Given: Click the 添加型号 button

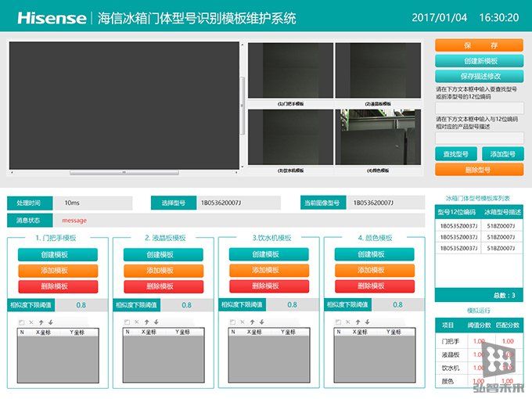Looking at the screenshot, I should (503, 154).
